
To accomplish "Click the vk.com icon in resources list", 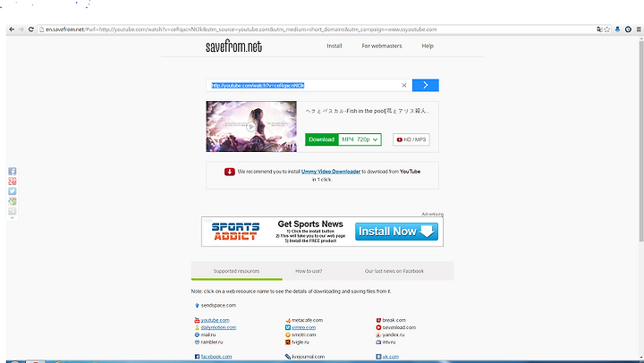I will pos(378,357).
